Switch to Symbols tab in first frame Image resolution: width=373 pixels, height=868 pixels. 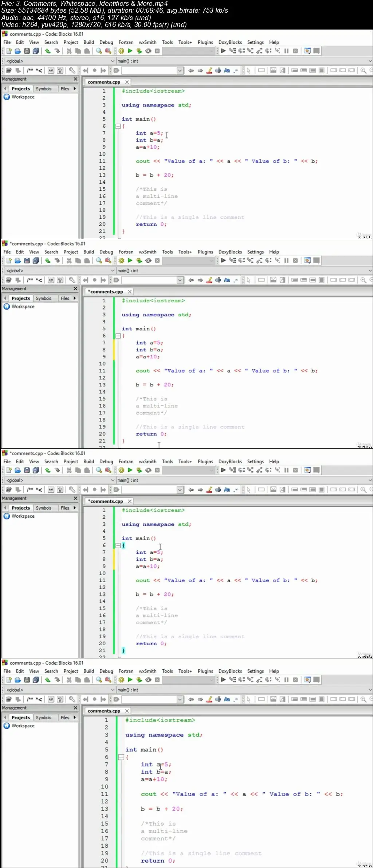[44, 89]
